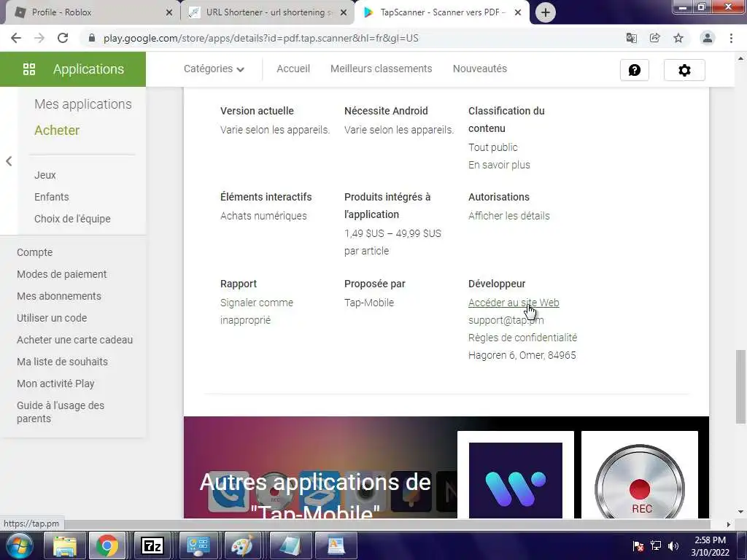Click En savoir plus under Classification
This screenshot has width=747, height=560.
click(499, 166)
